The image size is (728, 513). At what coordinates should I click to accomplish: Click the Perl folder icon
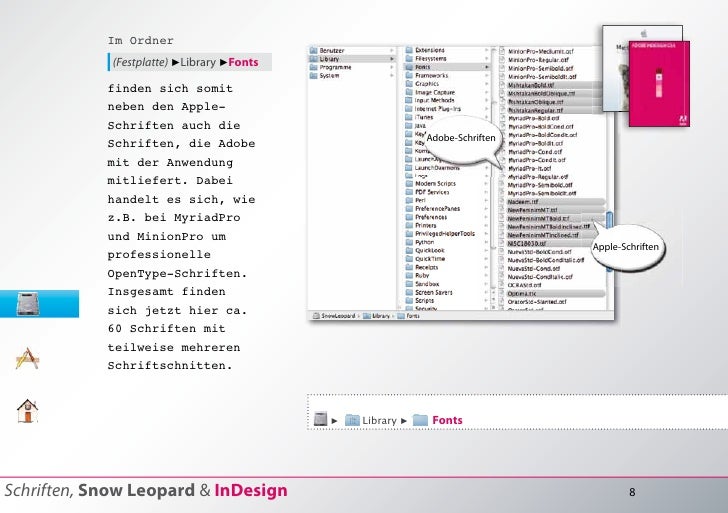click(x=409, y=200)
